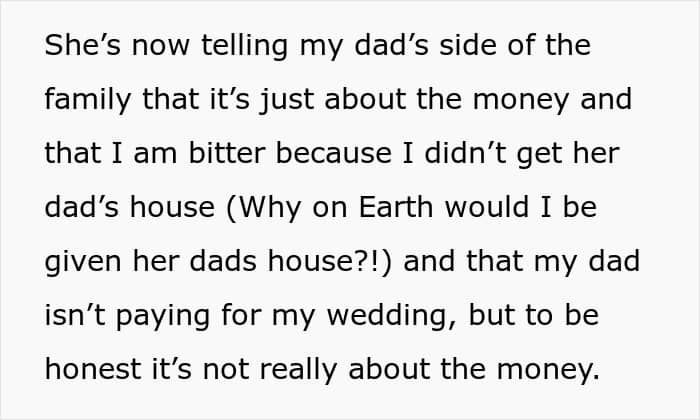Click the word "given" starting fifth line
The height and width of the screenshot is (420, 700).
click(83, 262)
